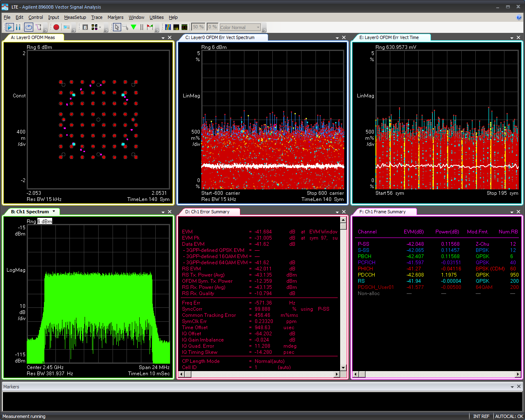This screenshot has height=420, width=525.
Task: Click the 6 dBm range field in Ch1 Spectrum
Action: (x=45, y=222)
